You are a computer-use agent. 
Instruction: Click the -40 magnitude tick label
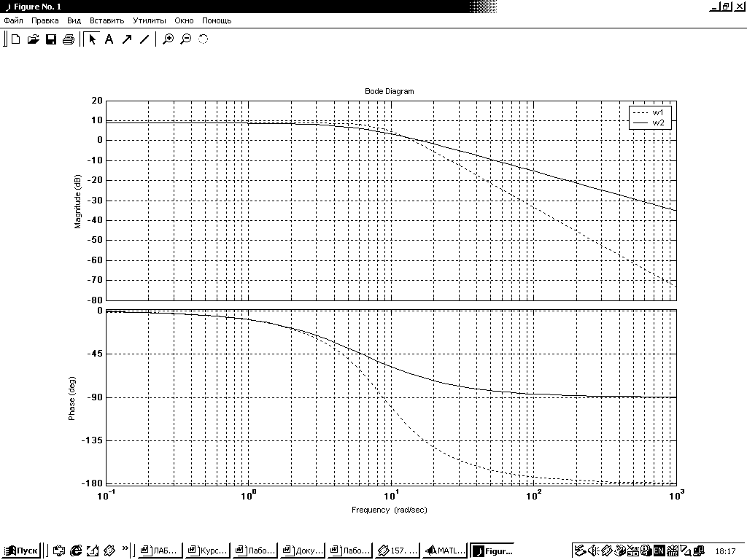(94, 220)
